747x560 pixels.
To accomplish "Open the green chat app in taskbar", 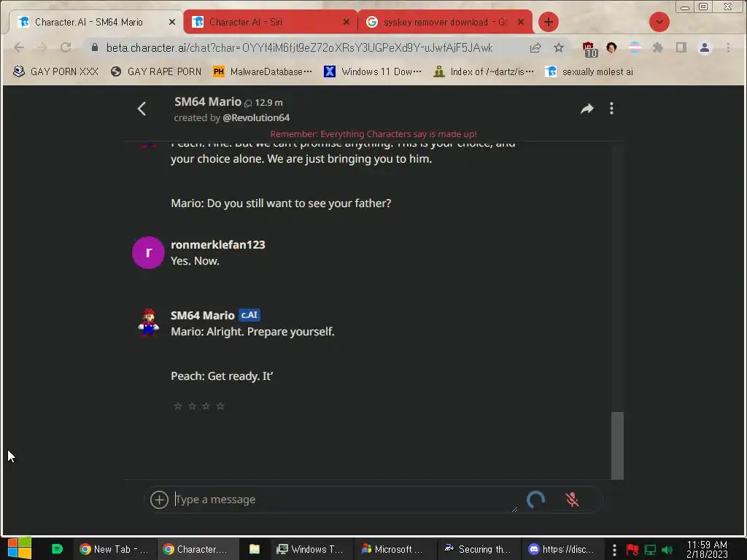I will point(57,549).
